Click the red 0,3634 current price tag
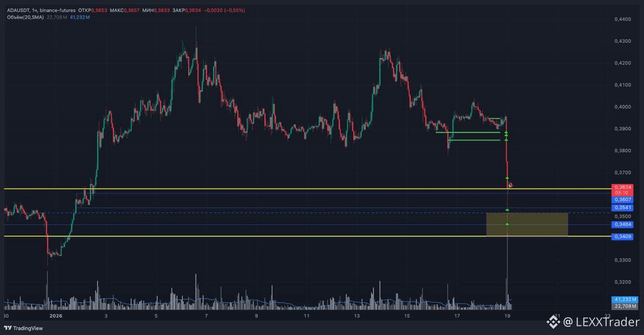The height and width of the screenshot is (335, 644). 622,187
